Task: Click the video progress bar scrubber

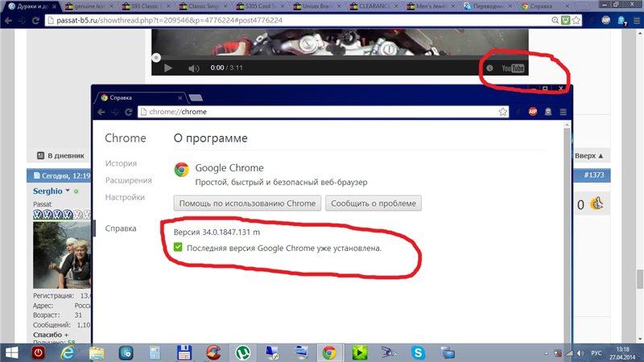Action: [x=156, y=56]
